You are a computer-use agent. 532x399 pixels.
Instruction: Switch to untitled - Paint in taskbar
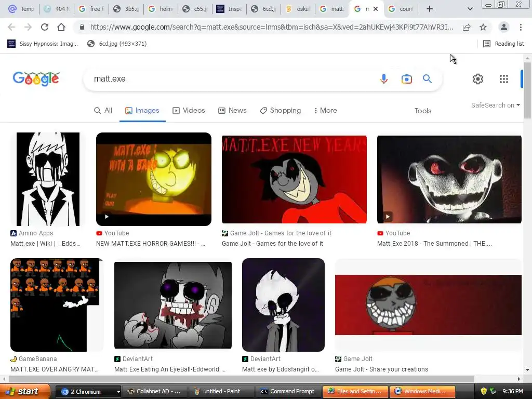pos(221,391)
